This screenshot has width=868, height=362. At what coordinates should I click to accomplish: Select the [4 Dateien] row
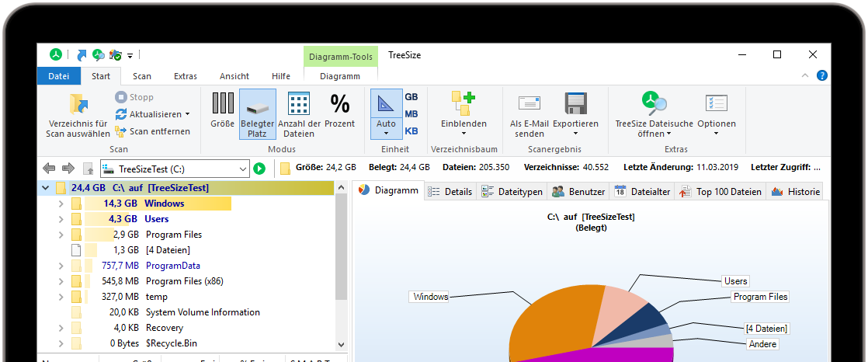click(186, 250)
